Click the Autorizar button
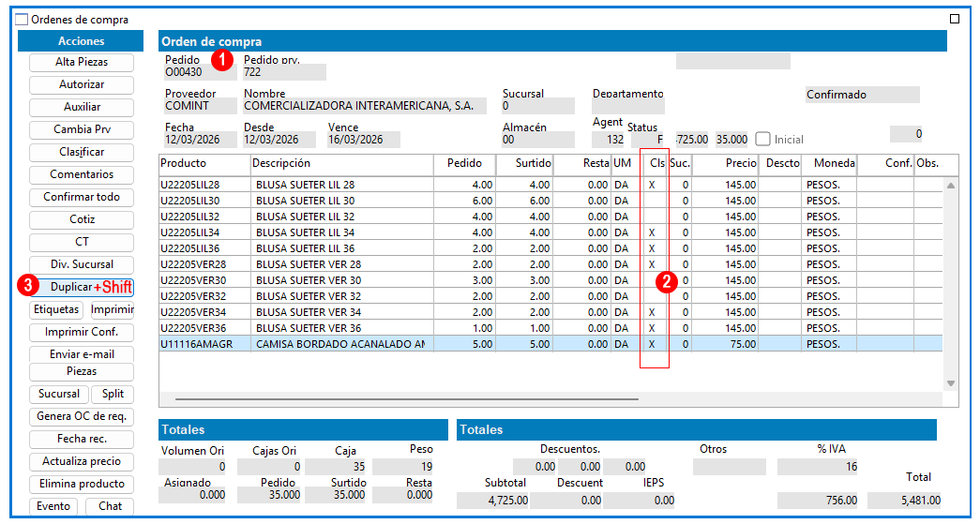980x524 pixels. (82, 85)
